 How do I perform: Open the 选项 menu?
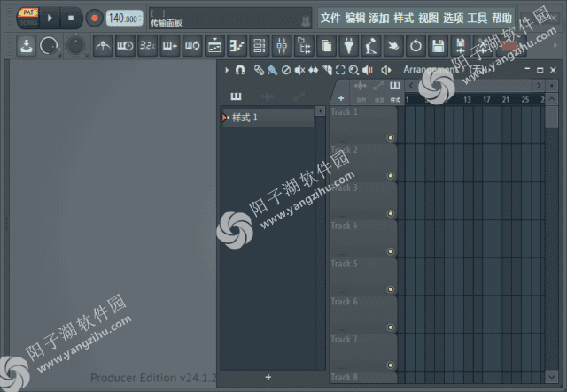click(453, 18)
